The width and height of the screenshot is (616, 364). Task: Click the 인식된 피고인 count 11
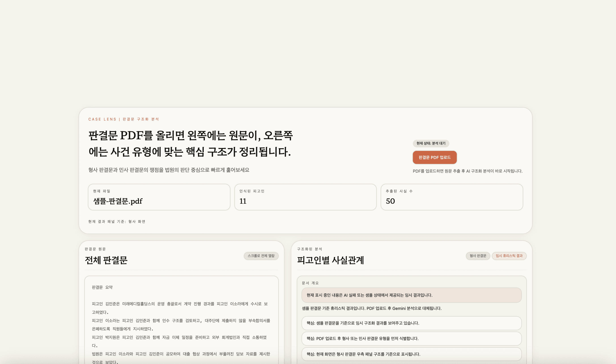(243, 201)
